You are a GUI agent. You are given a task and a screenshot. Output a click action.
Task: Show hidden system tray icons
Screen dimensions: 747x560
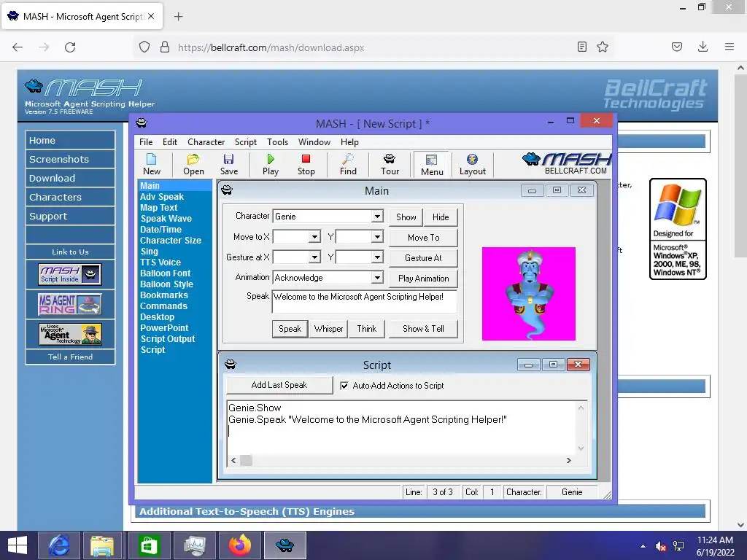click(x=643, y=546)
